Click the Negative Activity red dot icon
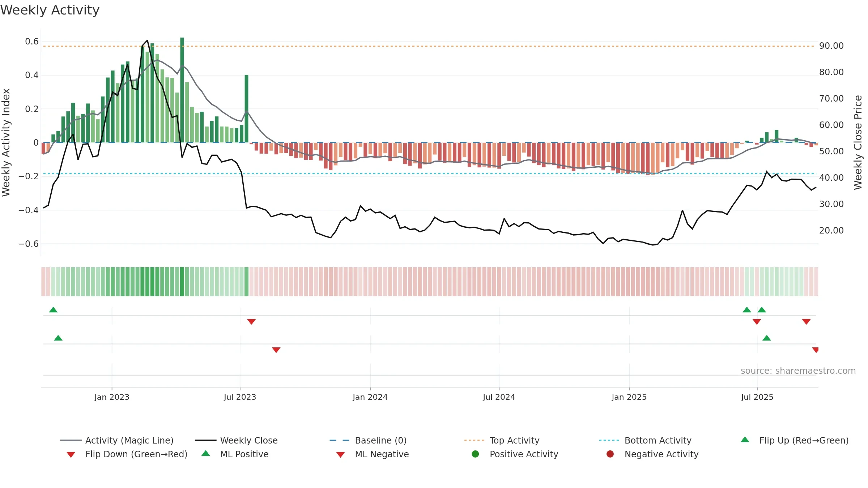The height and width of the screenshot is (488, 868). [610, 454]
